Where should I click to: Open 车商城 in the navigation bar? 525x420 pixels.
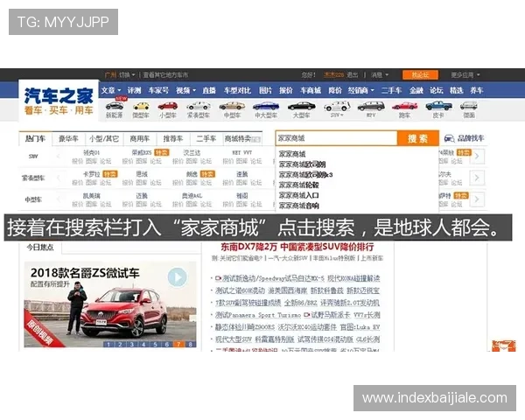click(311, 90)
